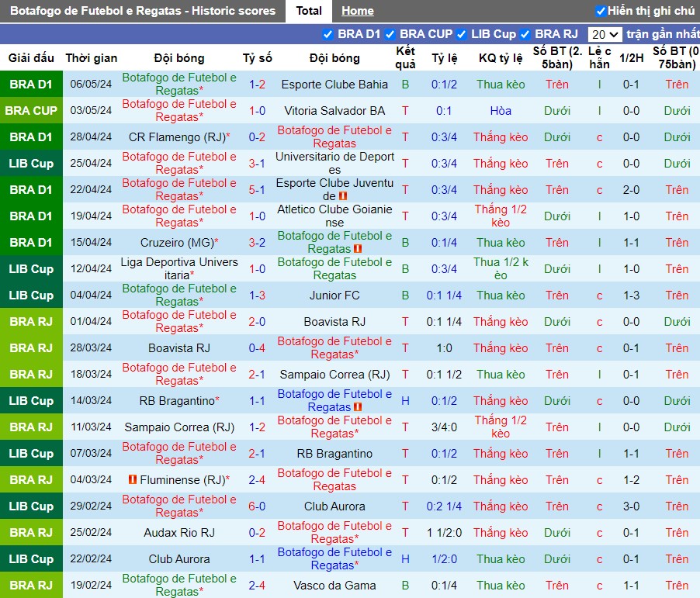The image size is (700, 598).
Task: Open Liga Deportiva Universitaria team link
Action: 179,268
